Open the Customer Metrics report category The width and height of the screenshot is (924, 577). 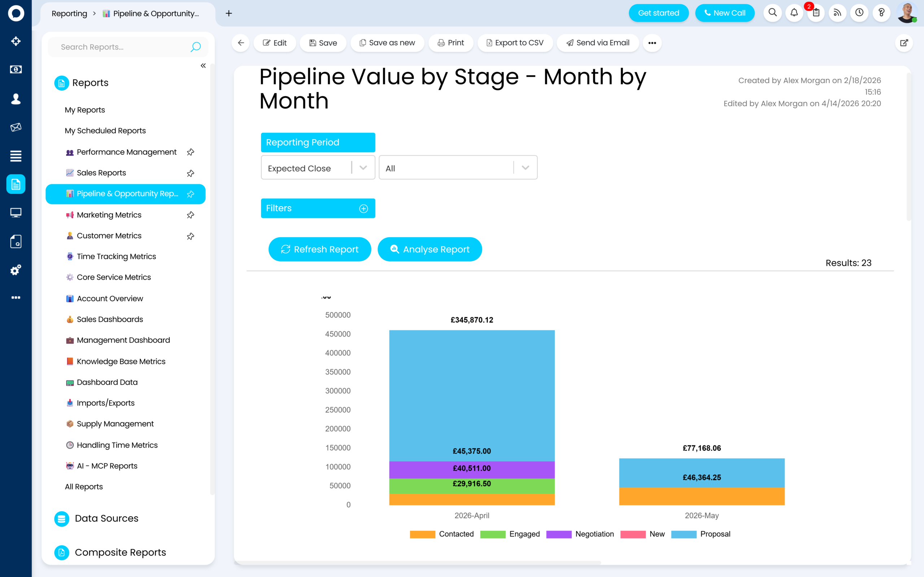pos(109,236)
